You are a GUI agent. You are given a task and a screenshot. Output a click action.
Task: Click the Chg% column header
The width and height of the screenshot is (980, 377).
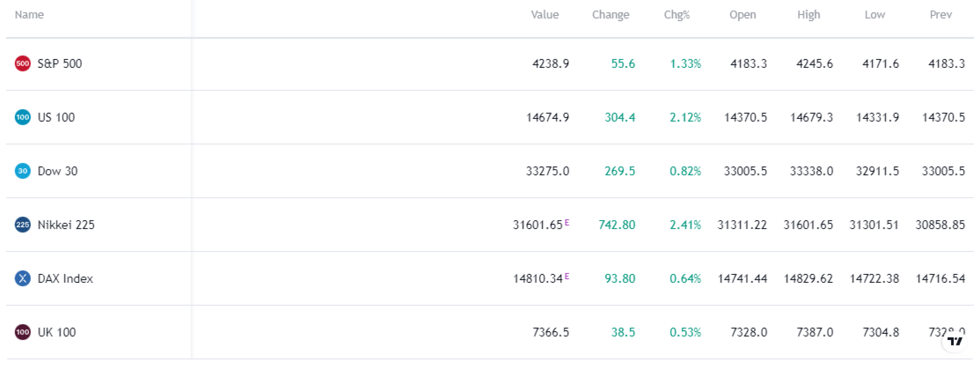(x=677, y=14)
